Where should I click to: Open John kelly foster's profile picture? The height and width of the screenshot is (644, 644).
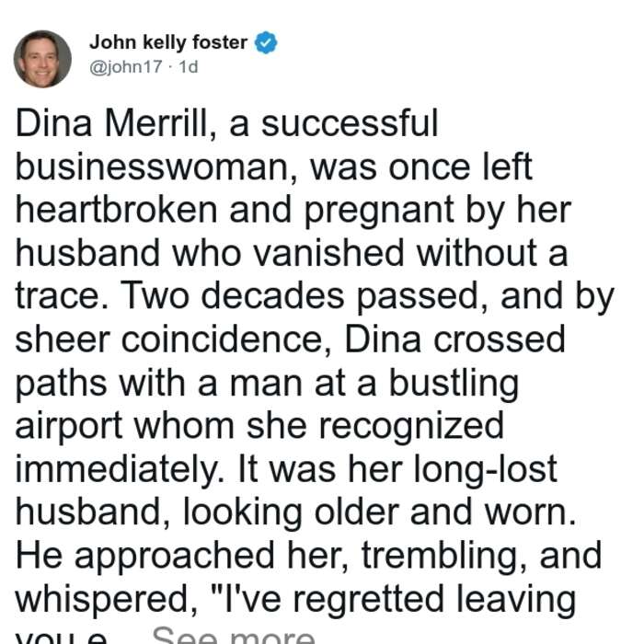[42, 59]
